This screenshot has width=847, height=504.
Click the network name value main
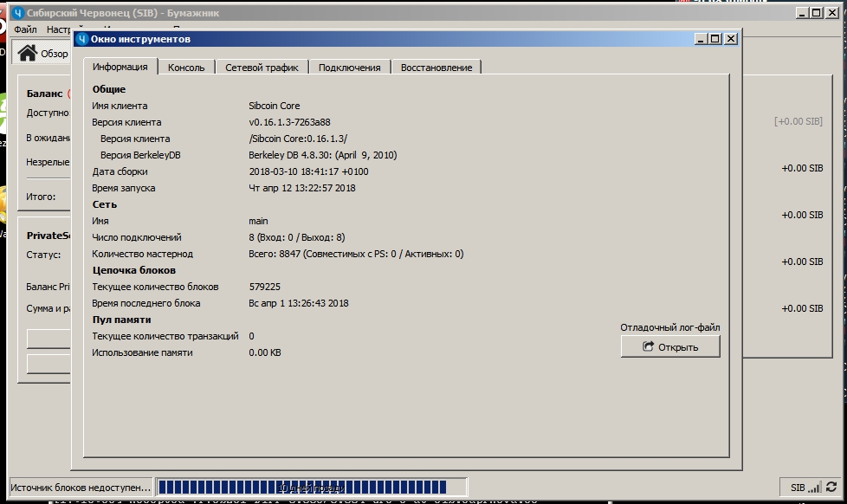tap(258, 221)
